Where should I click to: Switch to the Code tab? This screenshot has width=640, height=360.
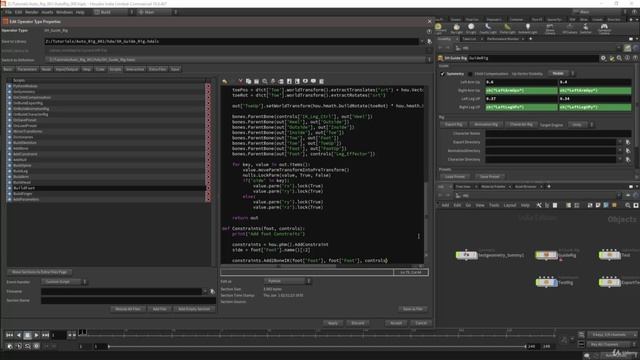click(x=100, y=69)
